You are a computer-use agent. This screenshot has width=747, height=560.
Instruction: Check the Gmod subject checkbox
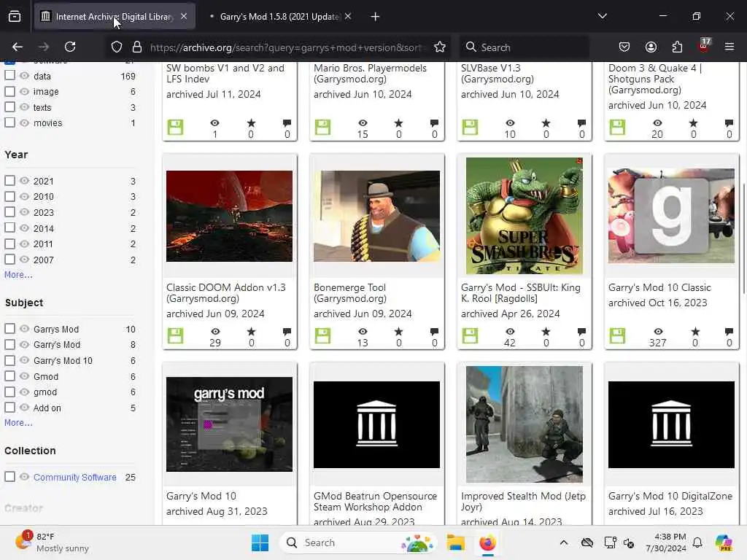pos(9,376)
